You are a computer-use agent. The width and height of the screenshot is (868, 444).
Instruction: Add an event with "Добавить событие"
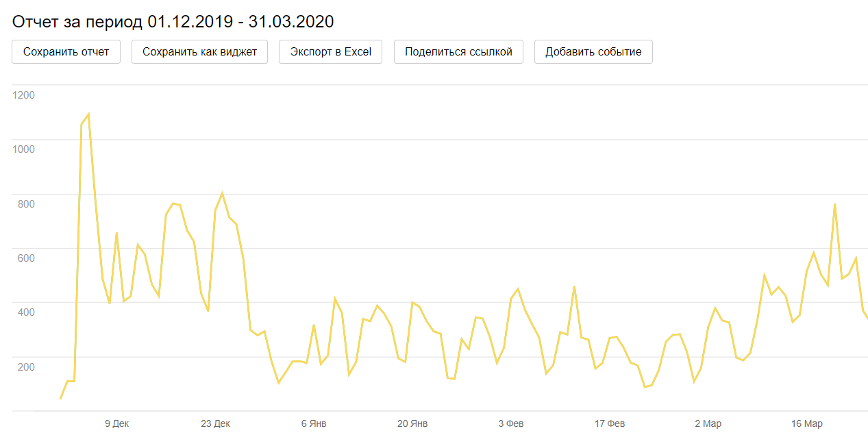593,52
